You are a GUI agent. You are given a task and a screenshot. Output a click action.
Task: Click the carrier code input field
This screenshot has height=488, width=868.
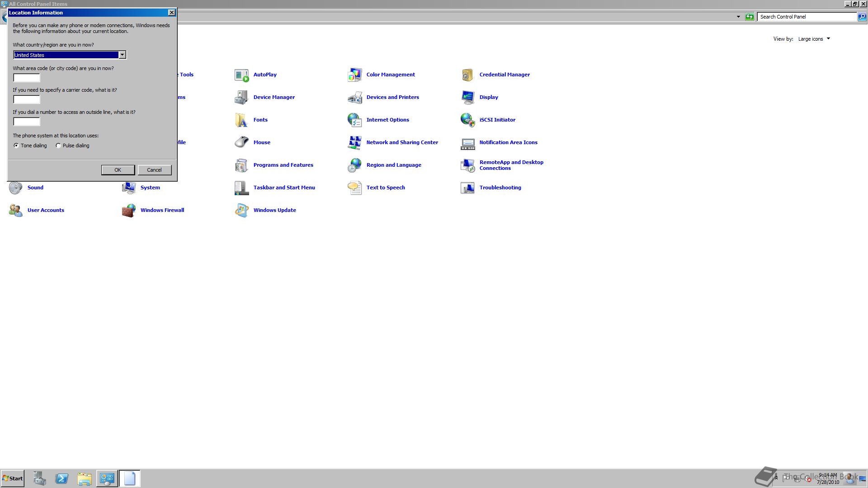27,99
